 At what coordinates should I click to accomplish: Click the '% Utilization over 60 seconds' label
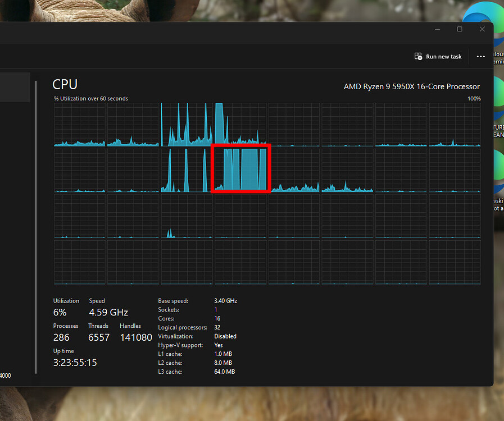point(91,99)
